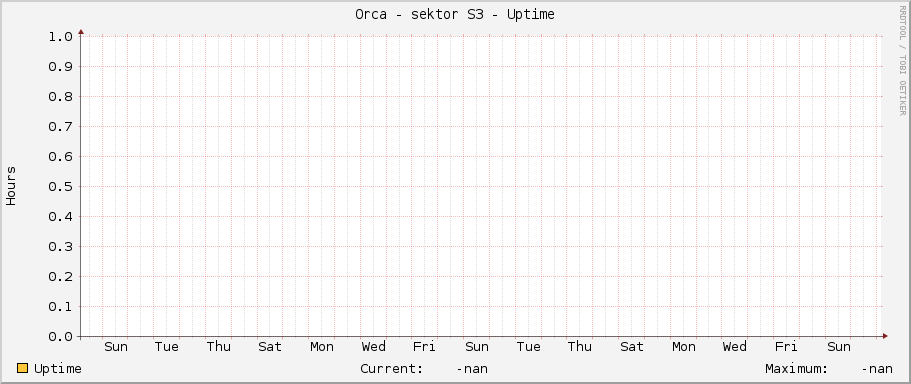Click the 0.3 y-axis tick value
Image resolution: width=911 pixels, height=384 pixels.
point(60,247)
